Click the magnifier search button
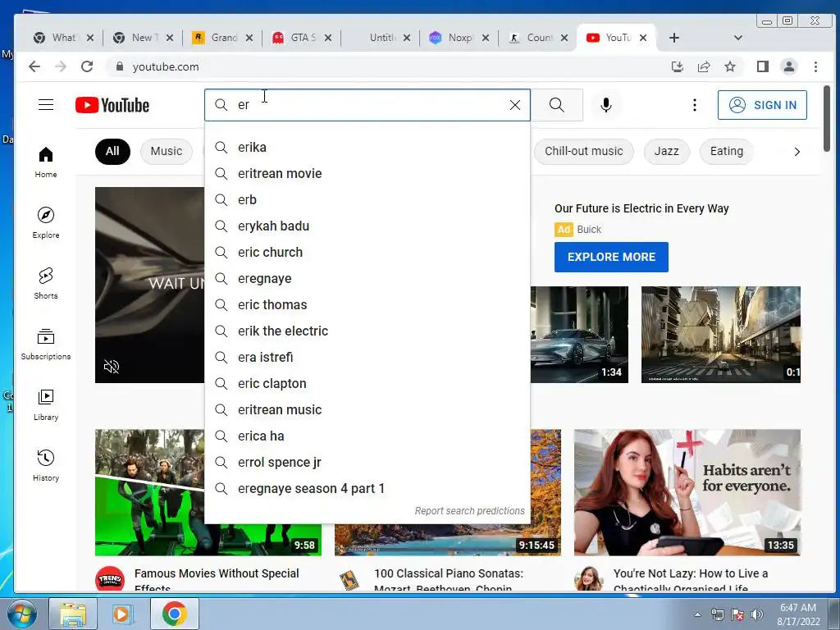The image size is (840, 630). pos(557,105)
